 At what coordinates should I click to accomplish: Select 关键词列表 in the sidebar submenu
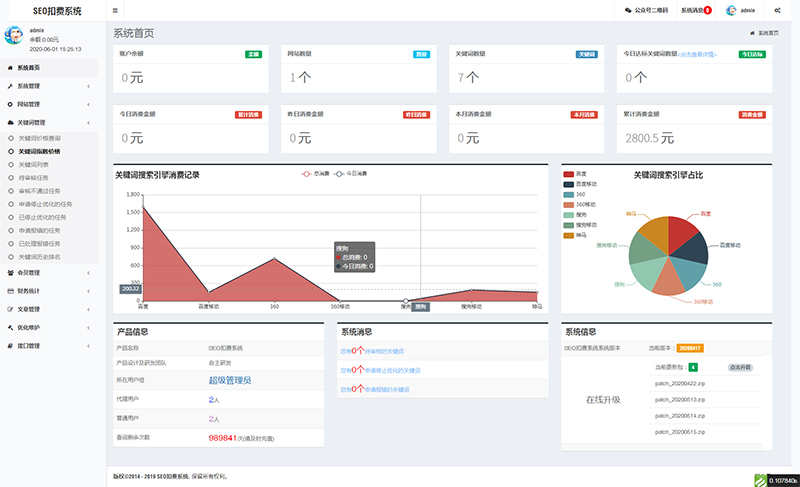coord(34,165)
